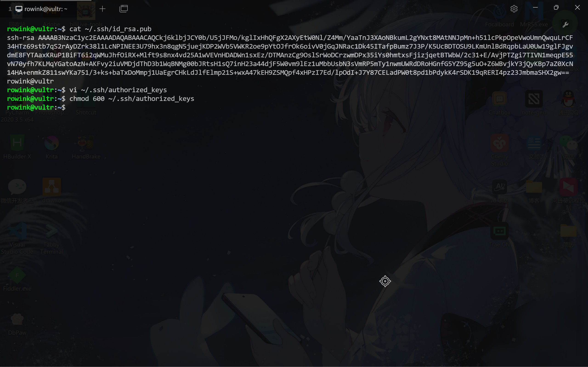588x367 pixels.
Task: Click the vi ~/.ssh/authorized_keys command line
Action: pyautogui.click(x=118, y=90)
